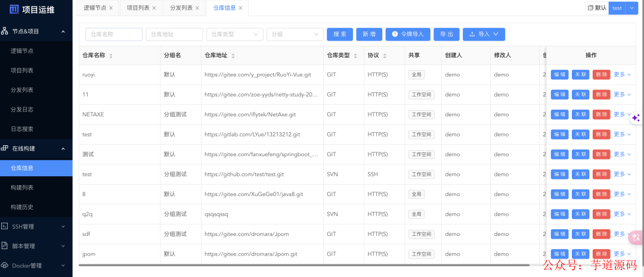644x277 pixels.
Task: Switch to the 逻辑节点 tab
Action: tap(95, 8)
